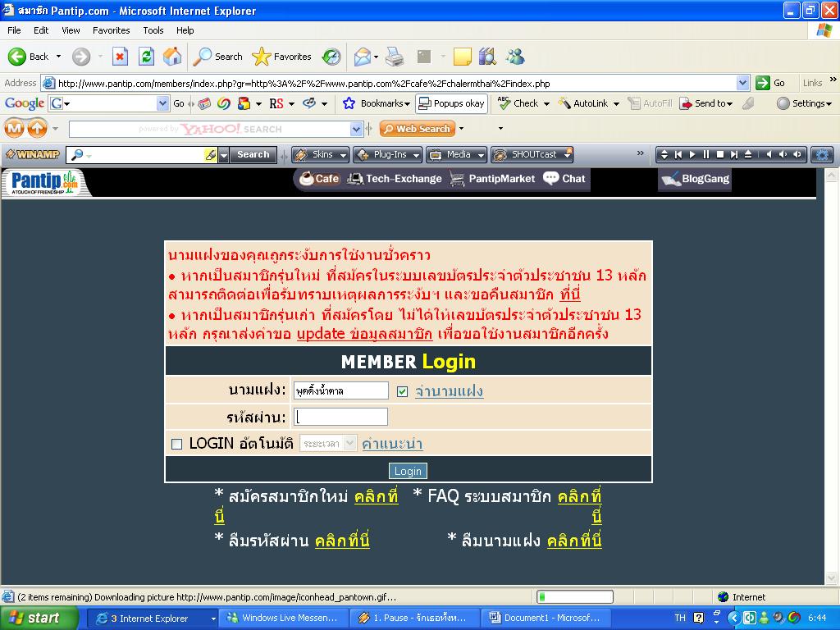Click Winamp toolbar Search button
The height and width of the screenshot is (630, 840).
(253, 154)
